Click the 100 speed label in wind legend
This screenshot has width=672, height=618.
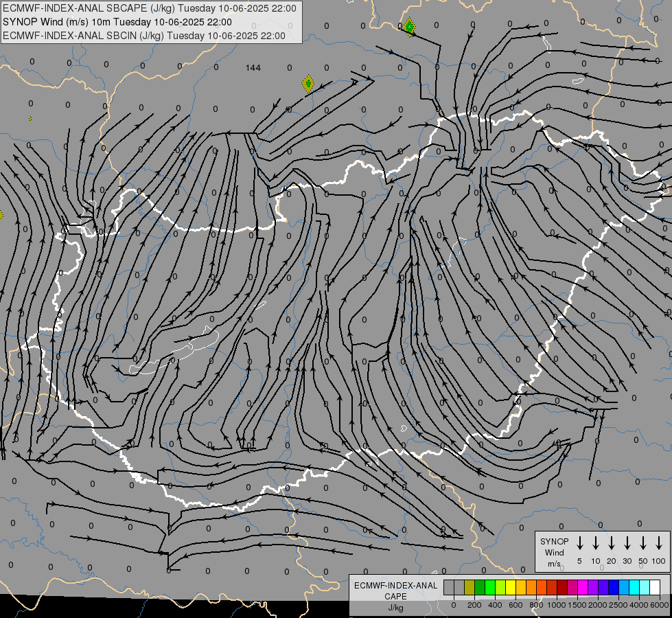659,561
